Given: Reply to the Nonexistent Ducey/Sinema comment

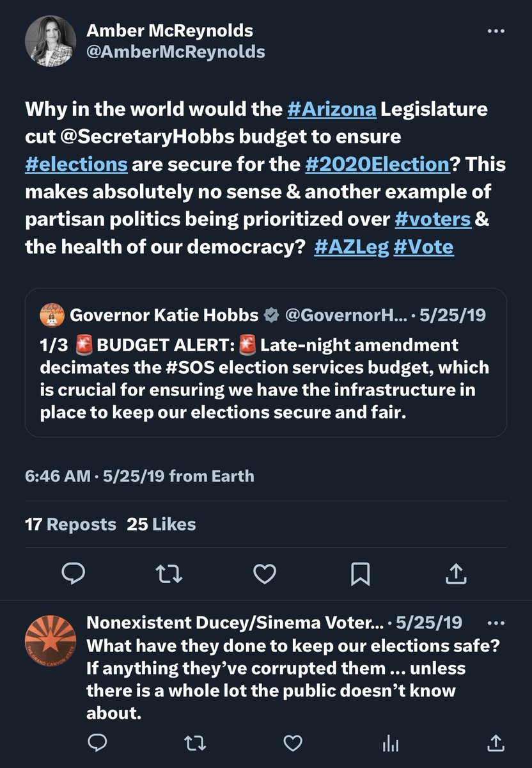Looking at the screenshot, I should pyautogui.click(x=97, y=742).
